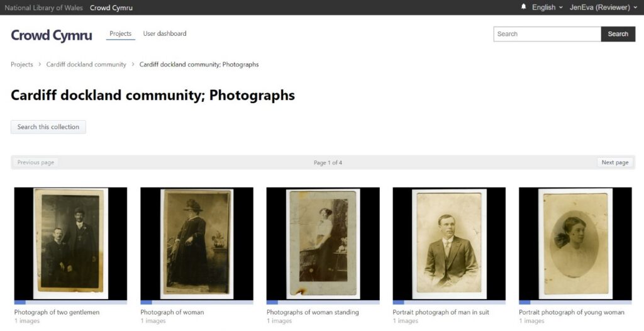Open Photograph of two gentlemen thumbnail
The image size is (644, 331).
pos(70,244)
